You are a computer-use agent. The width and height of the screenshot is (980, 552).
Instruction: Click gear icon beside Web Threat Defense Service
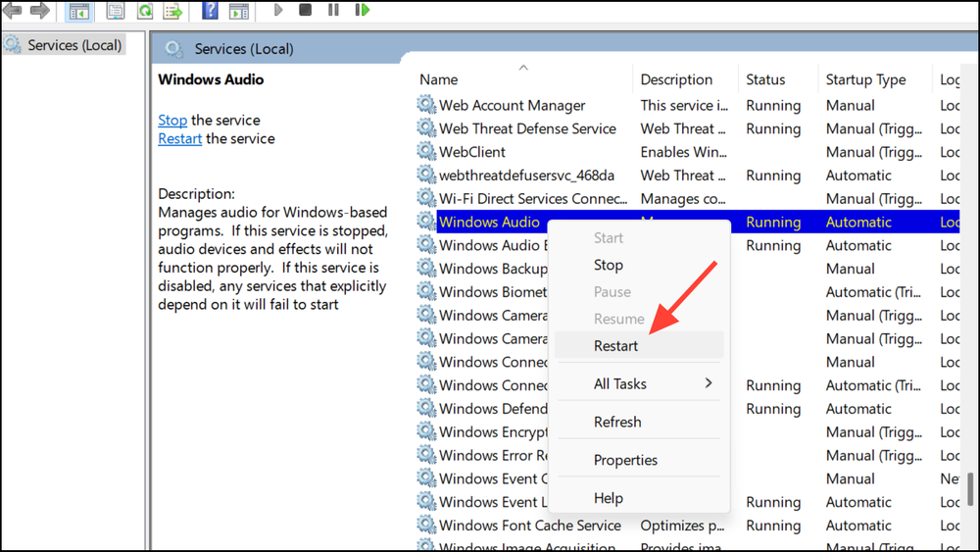427,128
